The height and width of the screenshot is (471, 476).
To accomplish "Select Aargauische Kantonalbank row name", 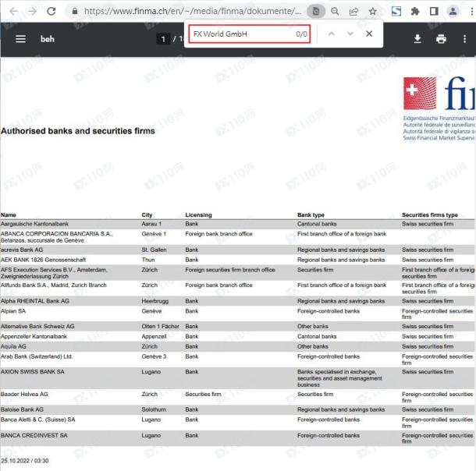I will pyautogui.click(x=34, y=224).
